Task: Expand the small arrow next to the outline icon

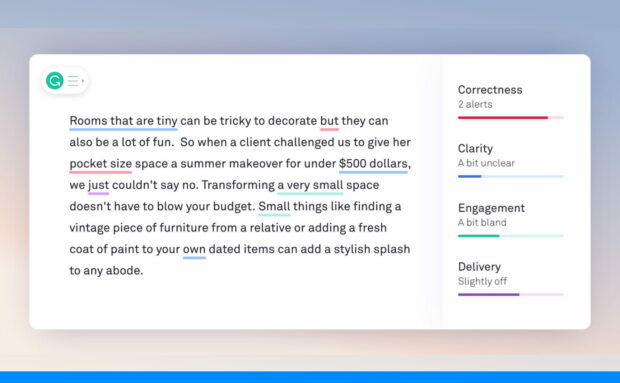Action: pos(83,81)
